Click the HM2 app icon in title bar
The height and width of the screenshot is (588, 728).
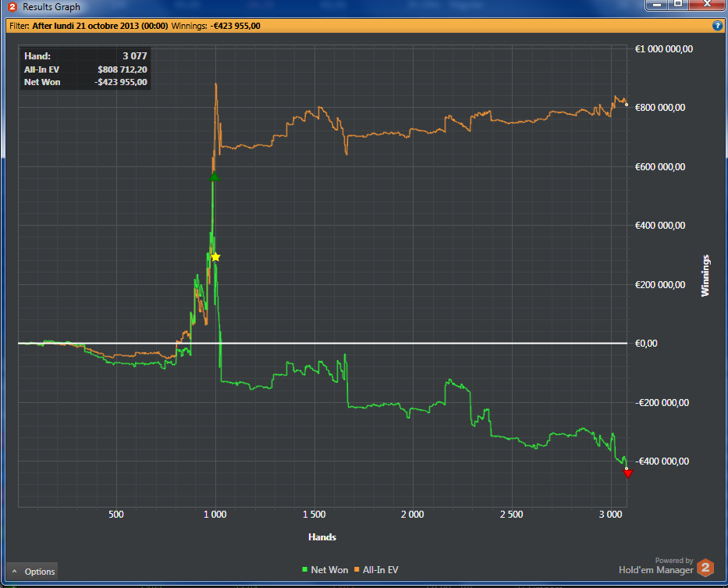(12, 6)
